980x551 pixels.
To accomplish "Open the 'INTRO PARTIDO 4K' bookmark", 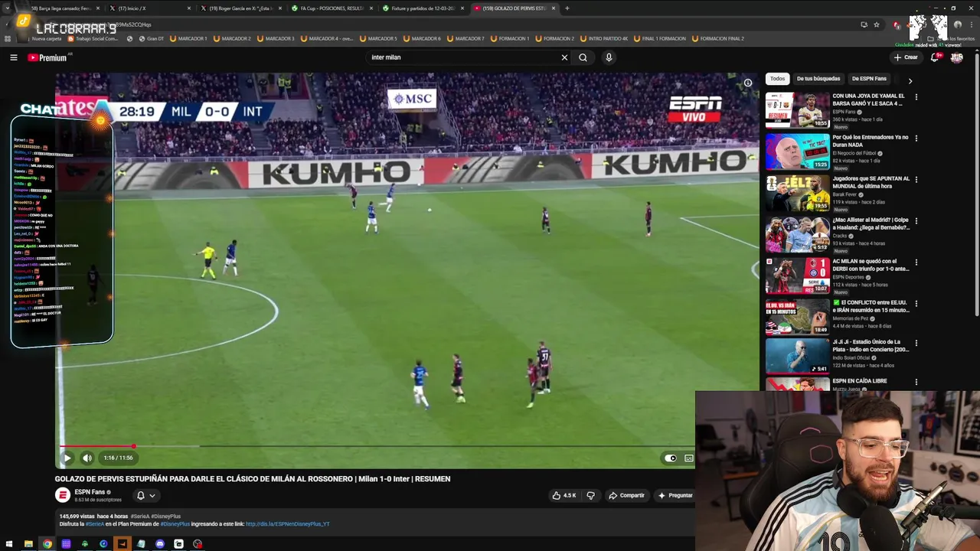I will [605, 38].
